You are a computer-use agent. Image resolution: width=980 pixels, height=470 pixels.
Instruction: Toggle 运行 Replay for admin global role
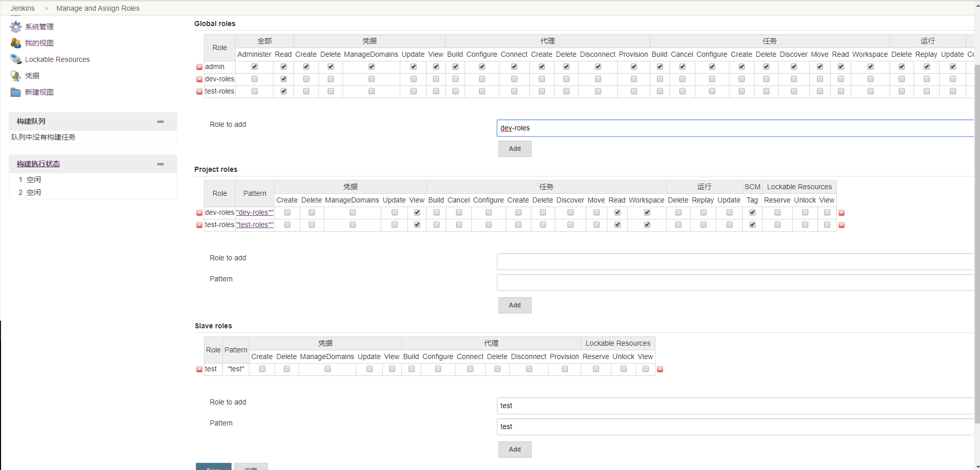[927, 66]
